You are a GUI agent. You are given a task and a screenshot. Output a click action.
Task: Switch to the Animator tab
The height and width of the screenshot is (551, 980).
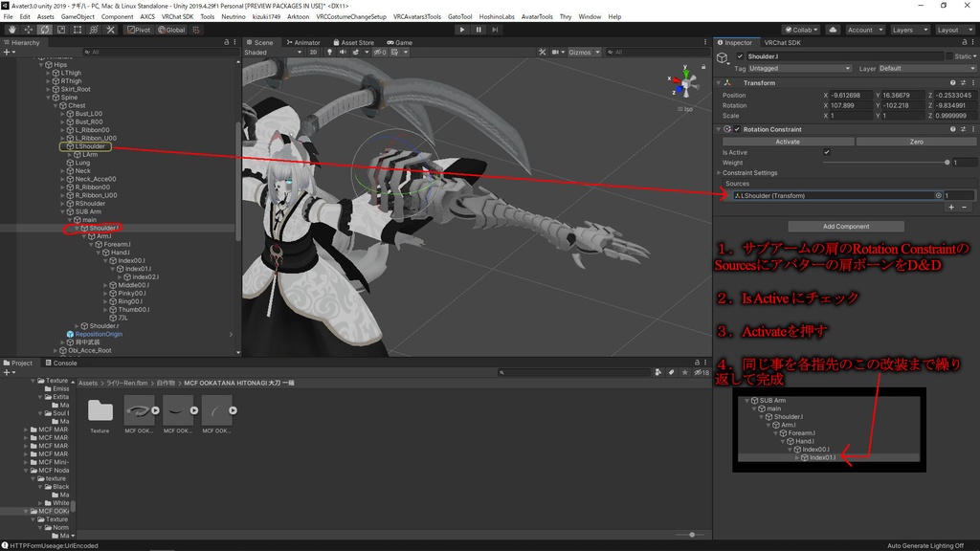click(x=303, y=42)
